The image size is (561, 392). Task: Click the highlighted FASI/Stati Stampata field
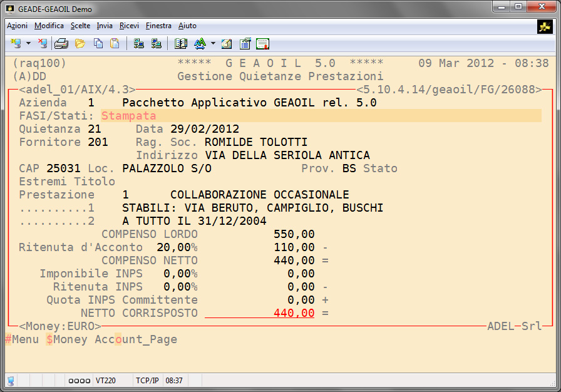click(128, 116)
